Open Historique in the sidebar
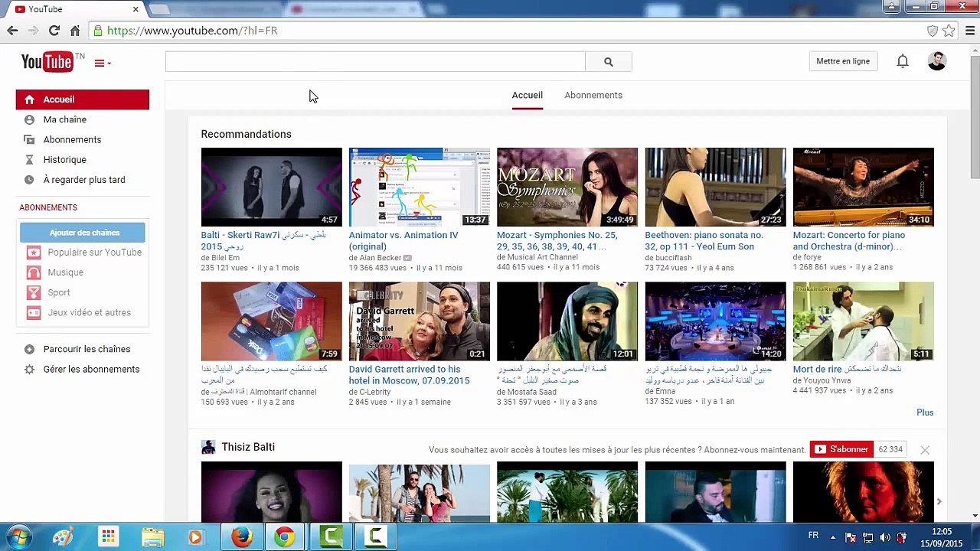 pos(65,160)
